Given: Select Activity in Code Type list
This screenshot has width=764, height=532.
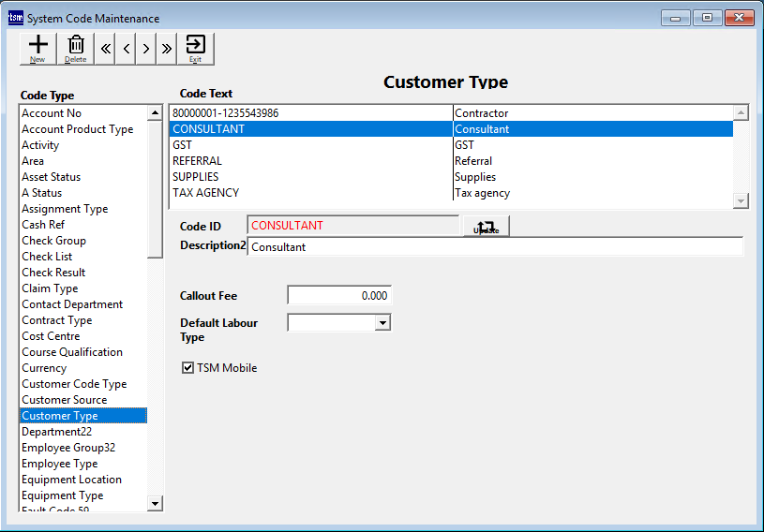Looking at the screenshot, I should click(x=83, y=145).
